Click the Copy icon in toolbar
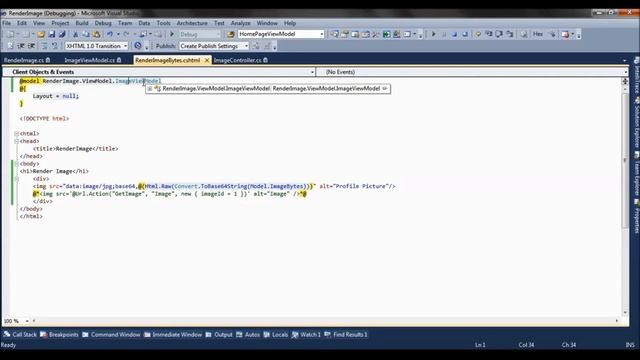Screen dimensions: 640x360 [86, 34]
